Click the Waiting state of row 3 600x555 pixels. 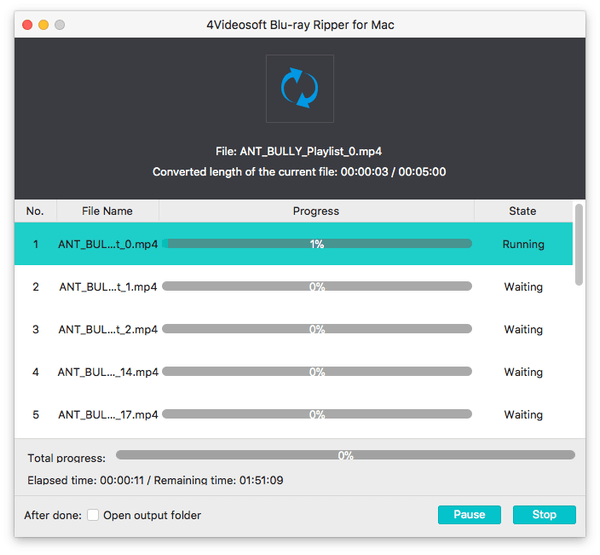pos(523,329)
